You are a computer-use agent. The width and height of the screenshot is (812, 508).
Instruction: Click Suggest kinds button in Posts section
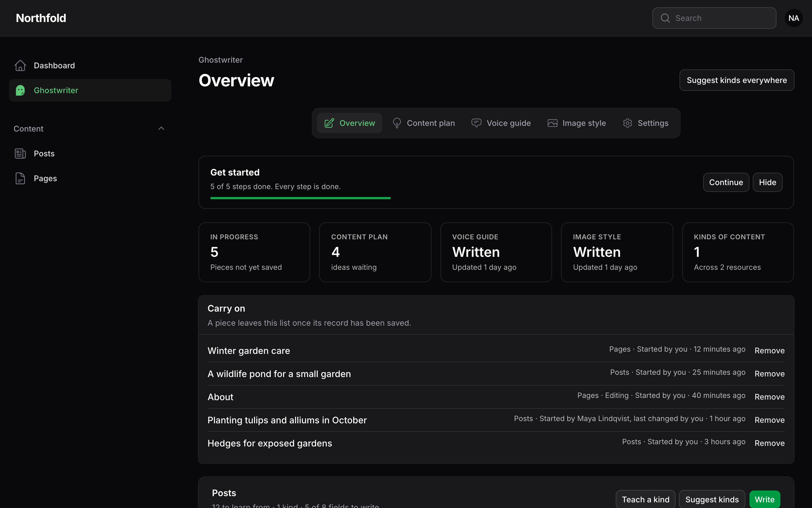pos(712,499)
